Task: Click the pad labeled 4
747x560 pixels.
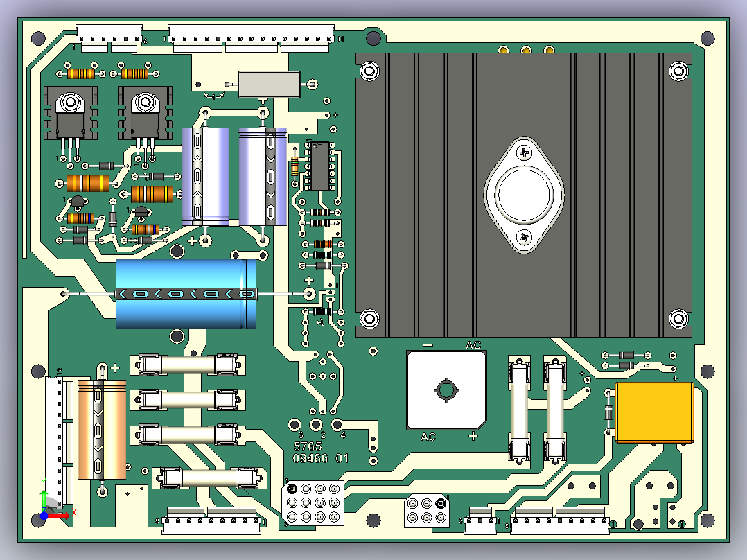Action: [x=337, y=424]
